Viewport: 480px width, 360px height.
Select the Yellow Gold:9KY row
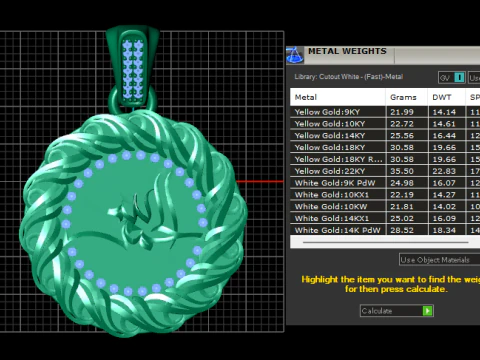385,112
